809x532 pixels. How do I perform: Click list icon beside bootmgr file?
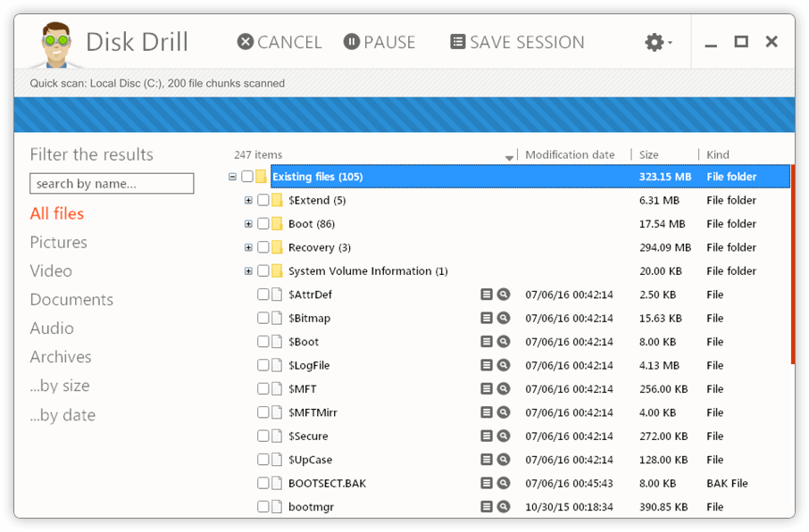(487, 507)
